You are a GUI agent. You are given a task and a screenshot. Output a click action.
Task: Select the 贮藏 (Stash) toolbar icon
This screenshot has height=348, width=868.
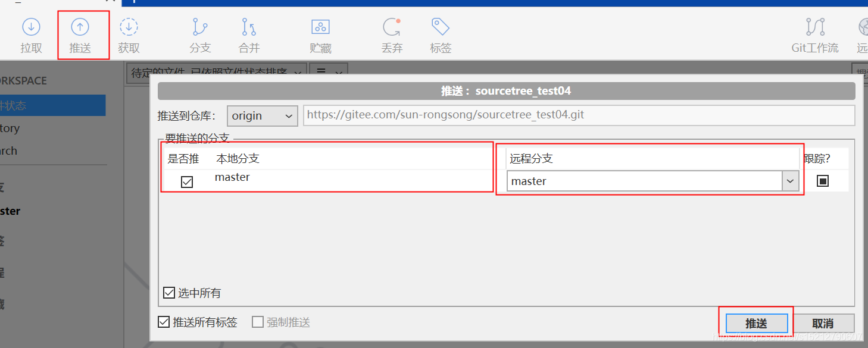pyautogui.click(x=320, y=35)
